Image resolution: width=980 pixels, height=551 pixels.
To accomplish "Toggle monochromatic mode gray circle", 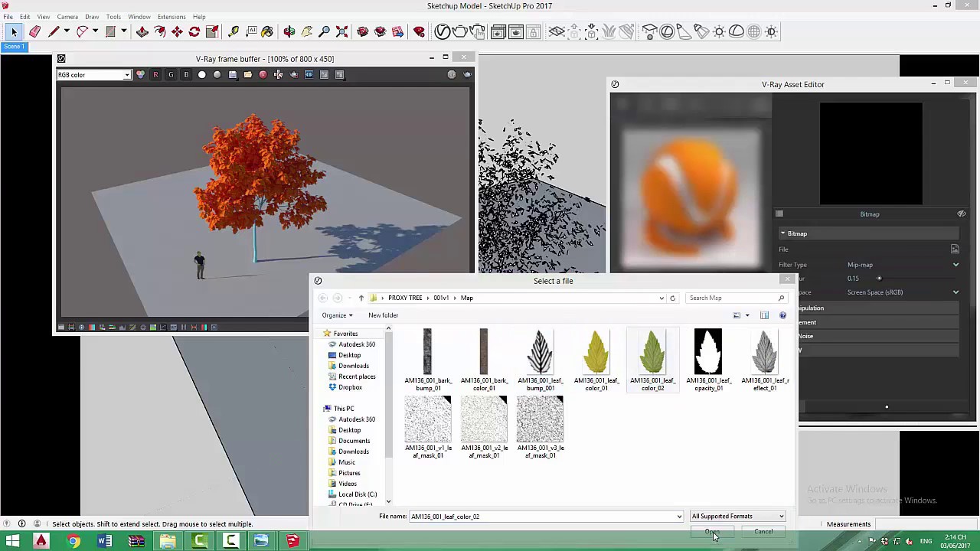I will (x=217, y=74).
